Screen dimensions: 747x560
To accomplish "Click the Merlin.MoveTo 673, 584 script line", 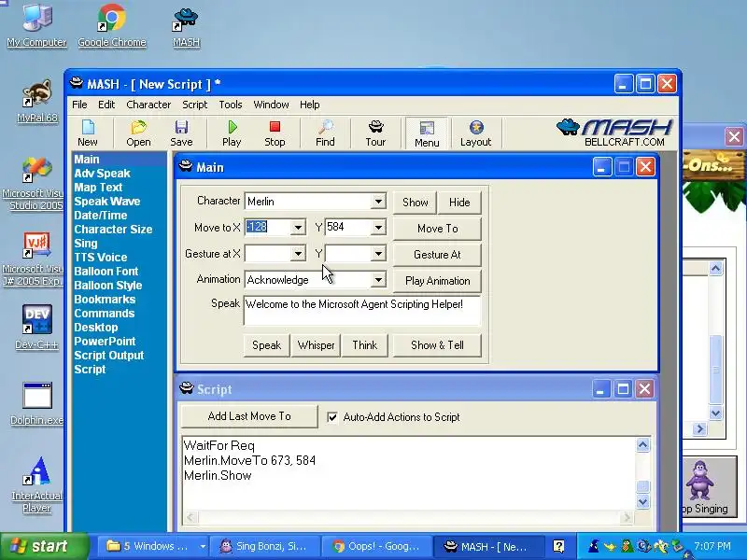I will click(x=249, y=460).
